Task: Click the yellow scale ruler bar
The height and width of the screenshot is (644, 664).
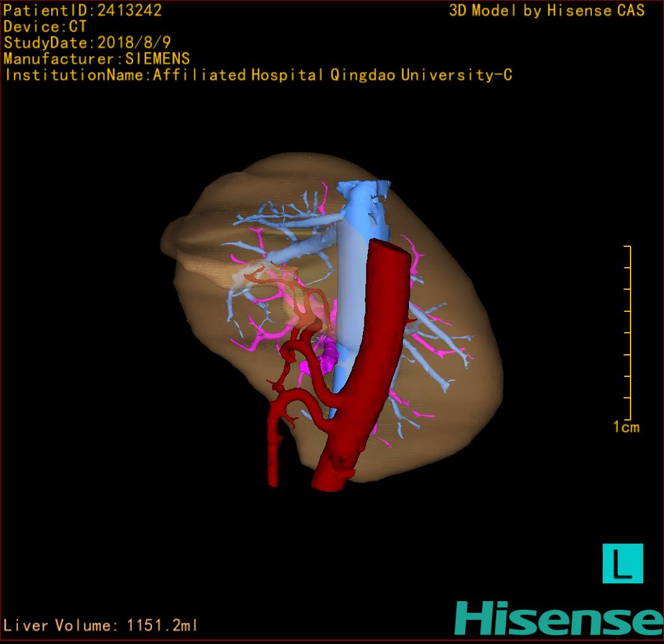Action: pos(630,331)
